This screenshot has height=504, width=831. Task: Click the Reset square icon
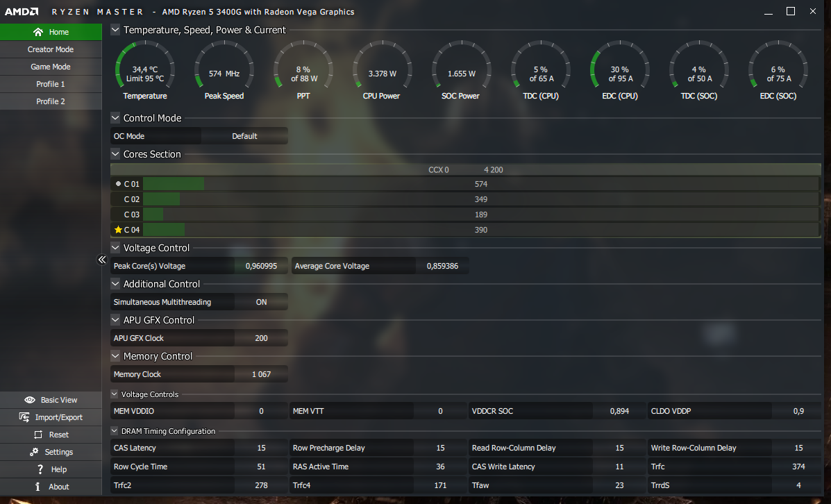click(38, 435)
